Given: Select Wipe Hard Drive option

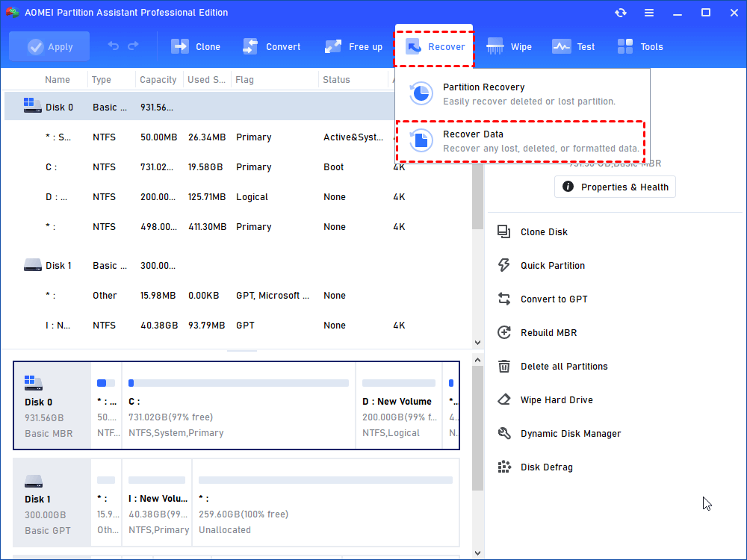Looking at the screenshot, I should [x=557, y=400].
